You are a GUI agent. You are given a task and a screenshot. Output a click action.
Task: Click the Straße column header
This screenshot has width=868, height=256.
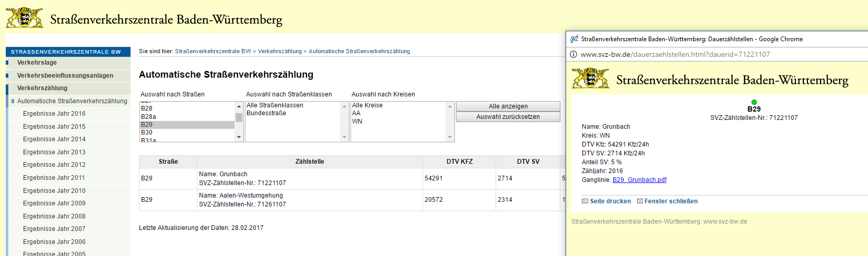click(168, 162)
